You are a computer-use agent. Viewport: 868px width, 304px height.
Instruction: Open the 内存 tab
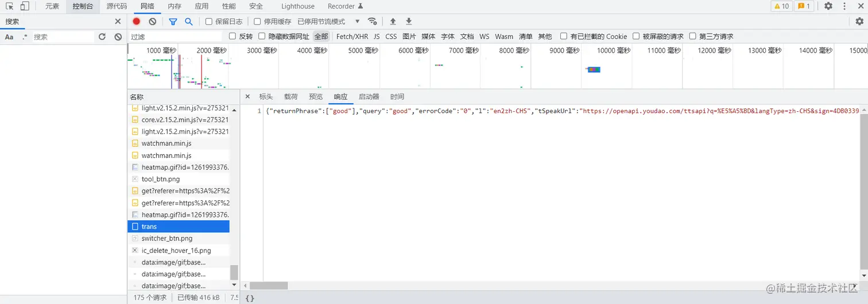(x=175, y=6)
